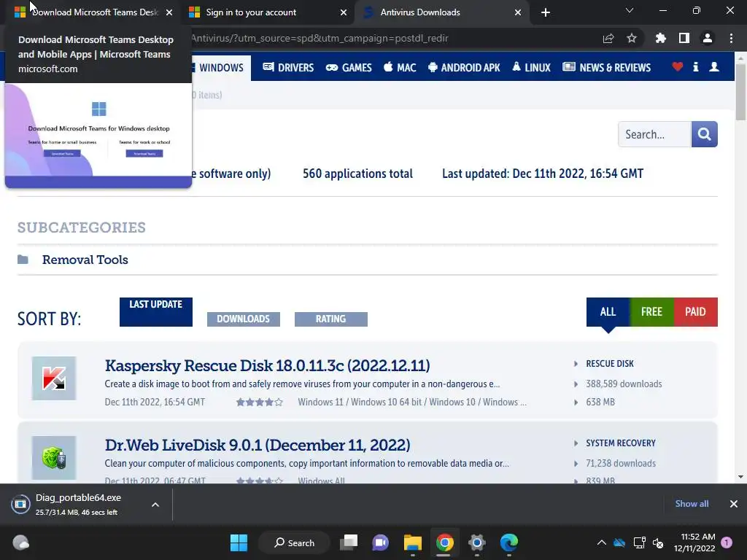Viewport: 747px width, 560px height.
Task: Open Microsoft Edge from taskbar
Action: point(508,542)
